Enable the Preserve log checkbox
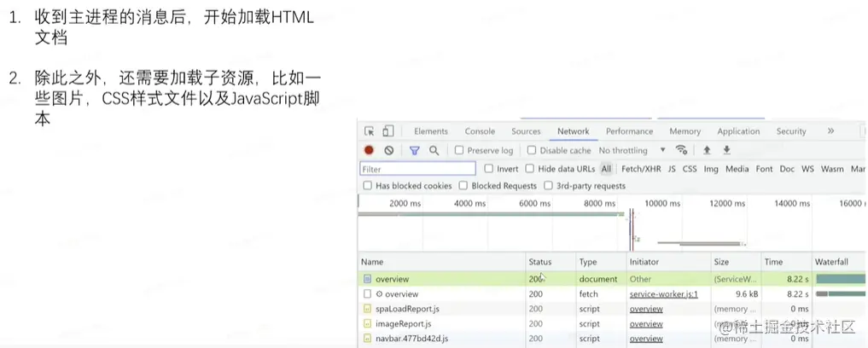 [459, 150]
